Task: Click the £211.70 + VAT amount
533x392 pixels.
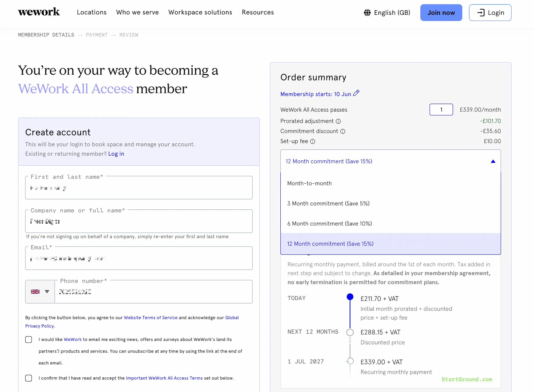Action: tap(379, 299)
